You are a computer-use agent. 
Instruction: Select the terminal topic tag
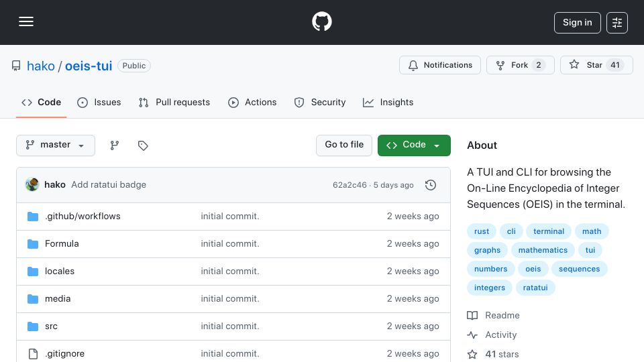click(548, 231)
